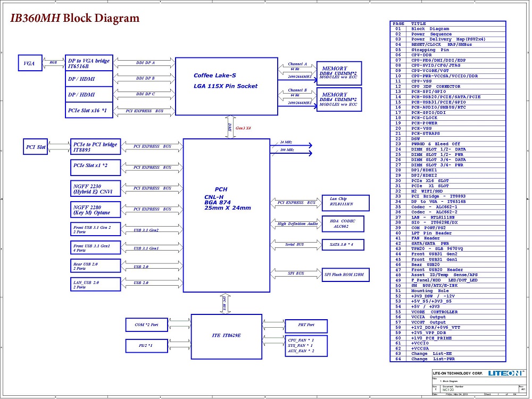Viewport: 532px width, 399px height.
Task: Click the VGA connector block
Action: pos(29,63)
